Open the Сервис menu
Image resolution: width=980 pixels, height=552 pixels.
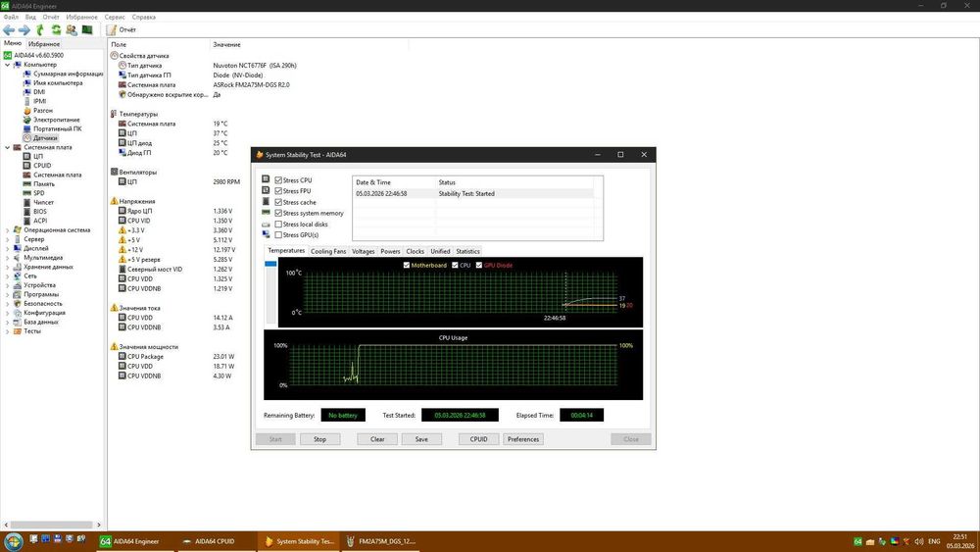115,17
